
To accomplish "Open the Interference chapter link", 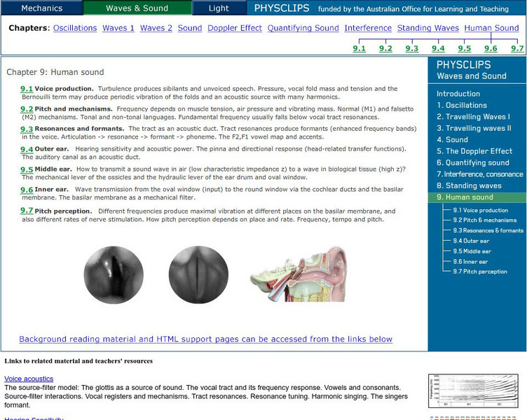I will [368, 28].
